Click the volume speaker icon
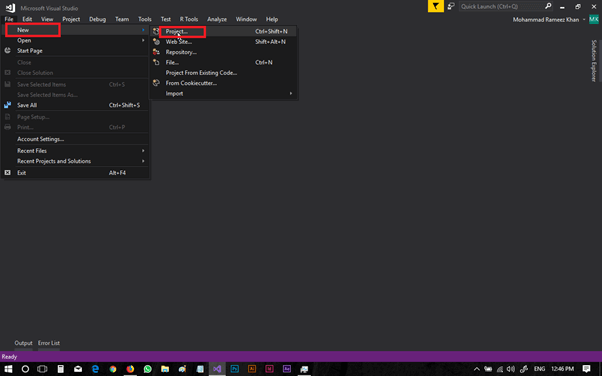 tap(511, 369)
